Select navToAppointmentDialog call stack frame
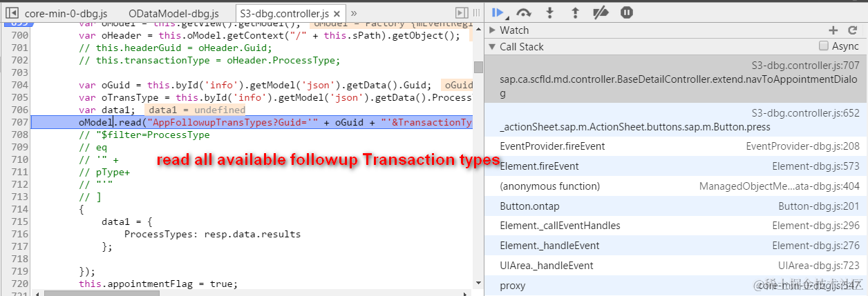Image resolution: width=868 pixels, height=296 pixels. click(x=675, y=79)
